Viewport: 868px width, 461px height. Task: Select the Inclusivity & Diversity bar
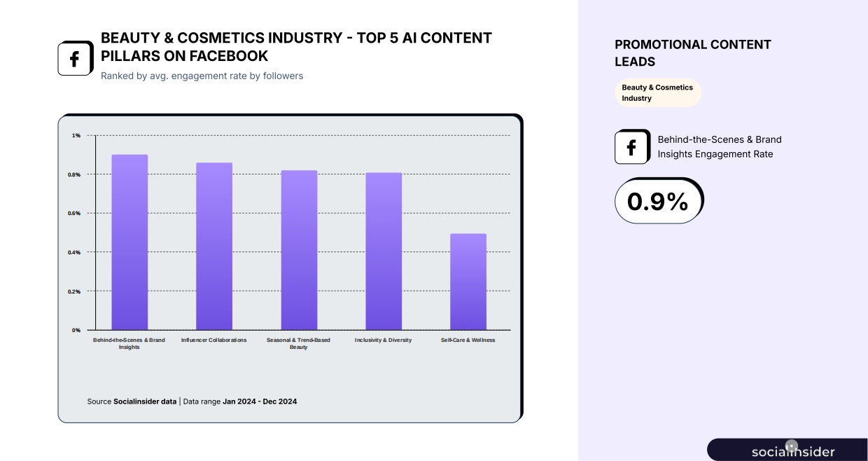point(384,251)
